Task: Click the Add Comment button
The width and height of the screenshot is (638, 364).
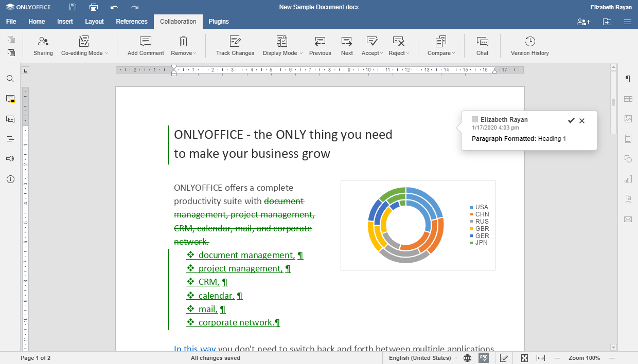Action: [145, 45]
